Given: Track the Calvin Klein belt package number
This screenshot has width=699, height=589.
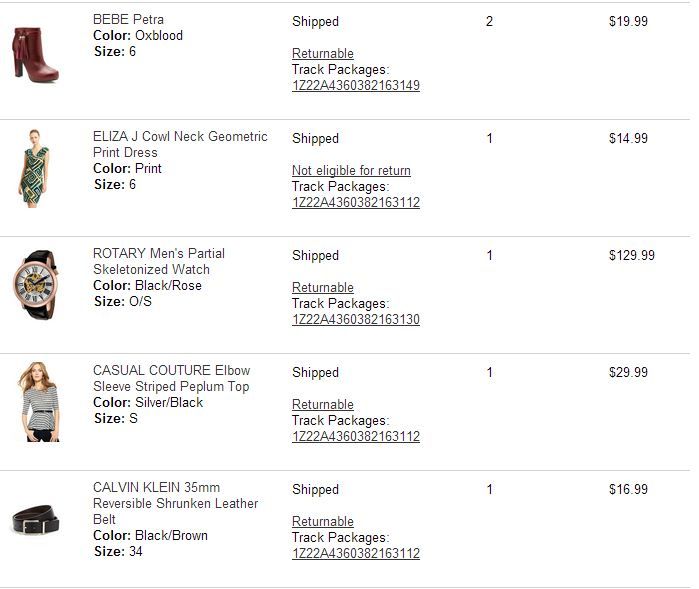Looking at the screenshot, I should [x=355, y=554].
